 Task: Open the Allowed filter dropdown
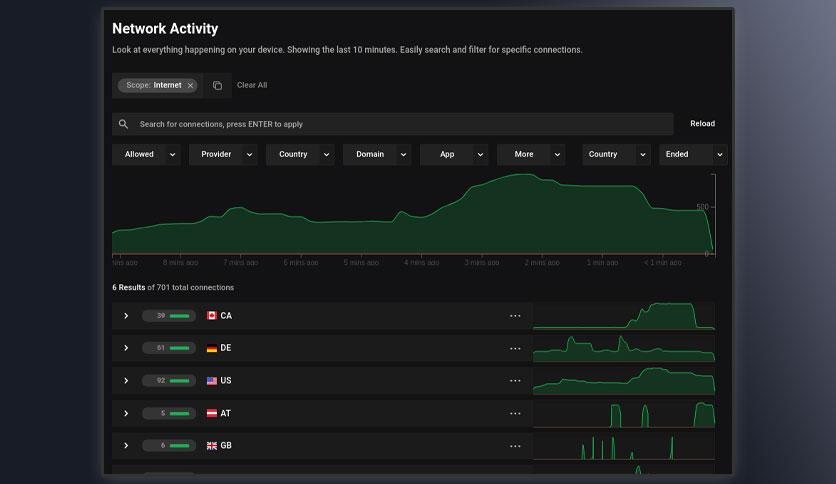[x=146, y=154]
